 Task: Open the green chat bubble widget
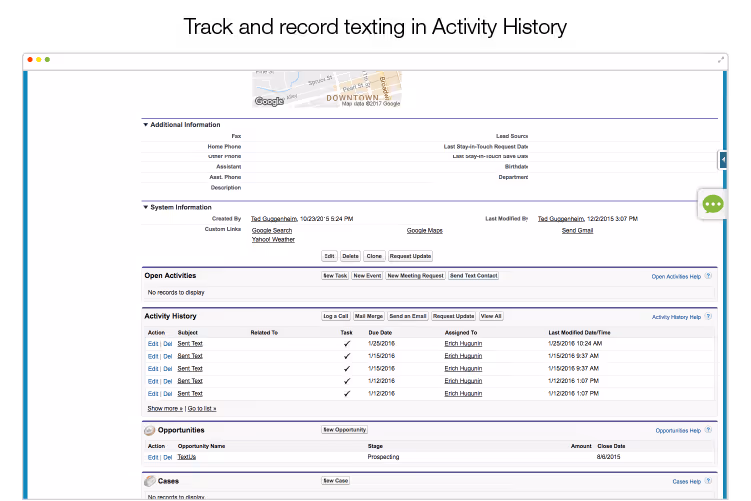(713, 205)
